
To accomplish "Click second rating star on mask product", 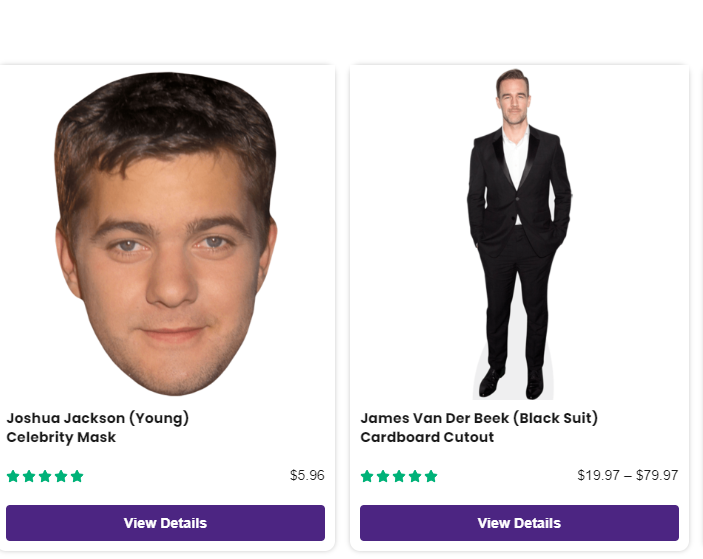I will pyautogui.click(x=29, y=476).
